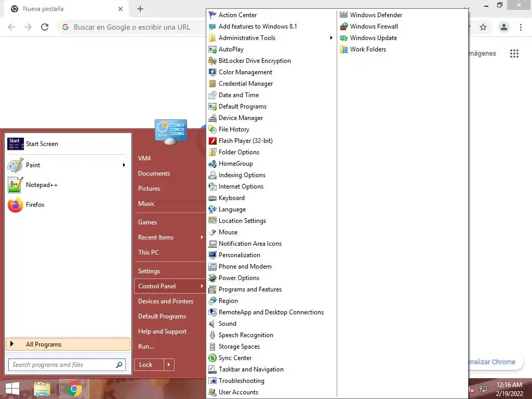The image size is (532, 399).
Task: Click the taskbar clock
Action: pos(509,389)
